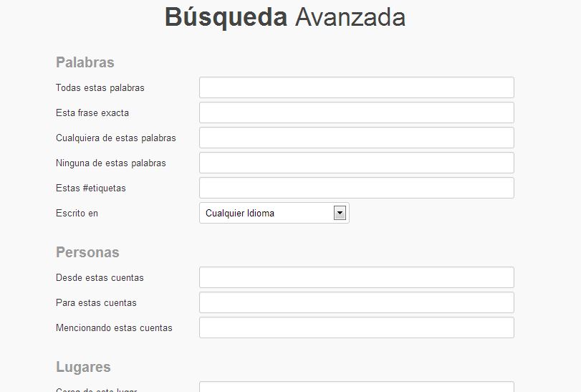Image resolution: width=581 pixels, height=392 pixels.
Task: Open the 'Cualquier Idioma' language dropdown
Action: click(x=274, y=213)
